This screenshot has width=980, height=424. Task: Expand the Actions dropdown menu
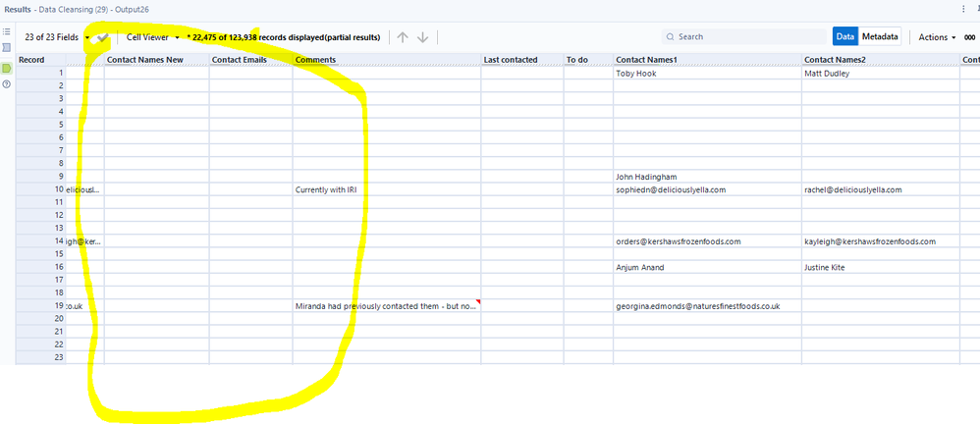click(937, 37)
